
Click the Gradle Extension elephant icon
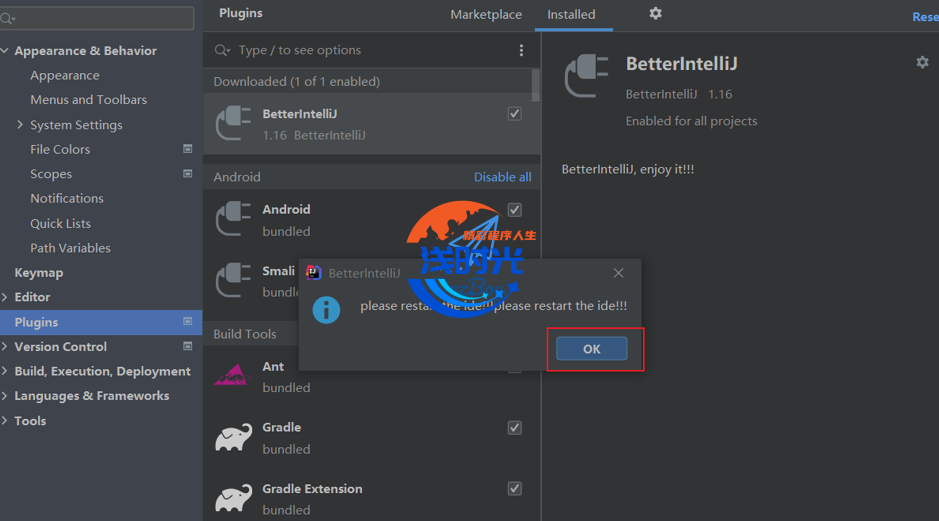(x=233, y=498)
